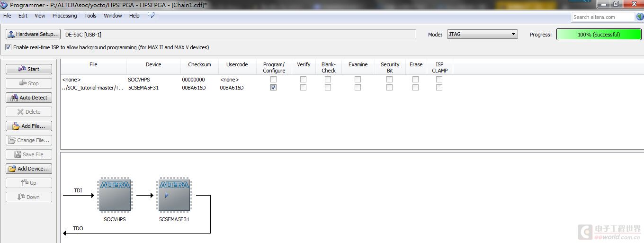Click the Programmer window title bar icon

pyautogui.click(x=4, y=4)
